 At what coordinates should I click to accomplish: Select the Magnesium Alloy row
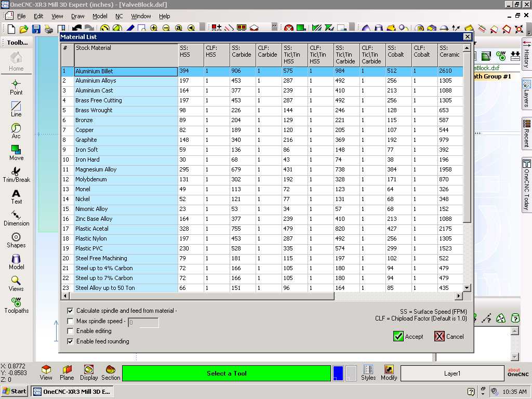pyautogui.click(x=262, y=169)
